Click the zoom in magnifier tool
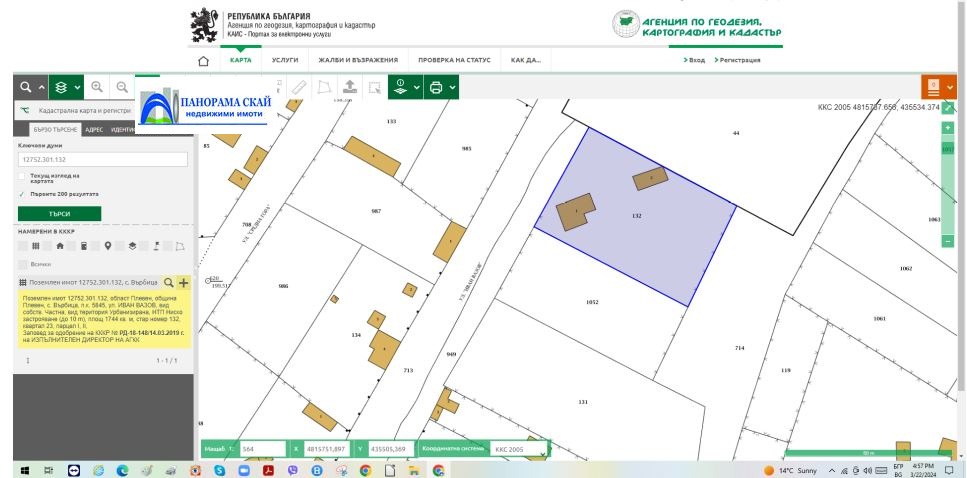The height and width of the screenshot is (478, 967). click(97, 88)
